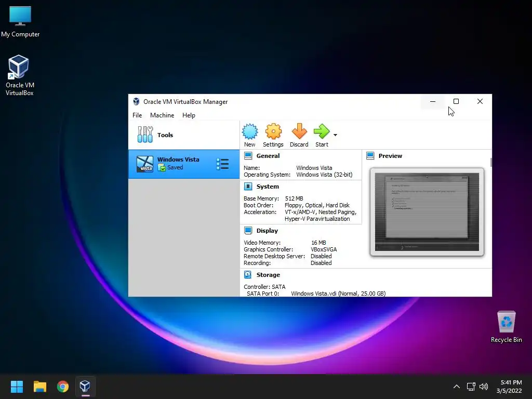Click the Recording 'Disabled' value
Screen dimensions: 532x399
point(321,263)
